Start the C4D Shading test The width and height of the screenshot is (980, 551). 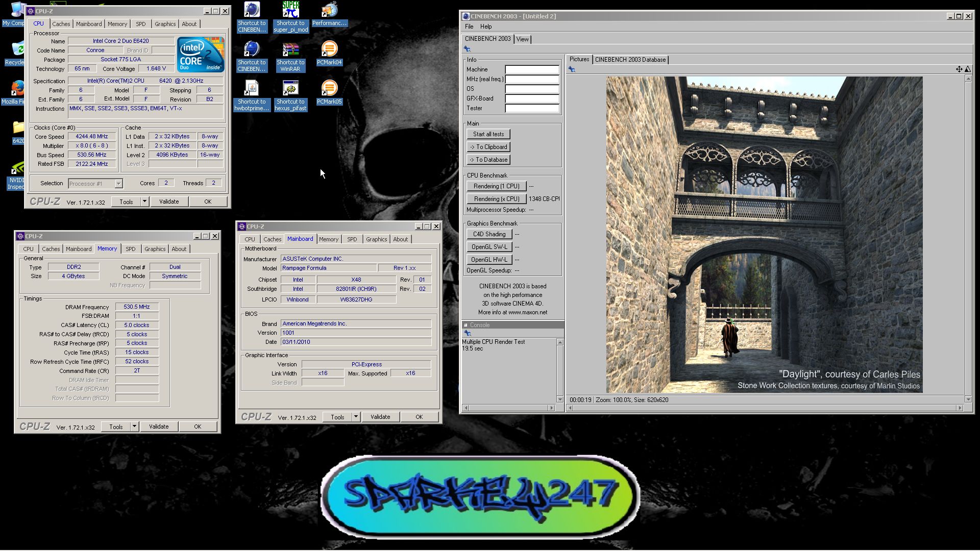(489, 234)
